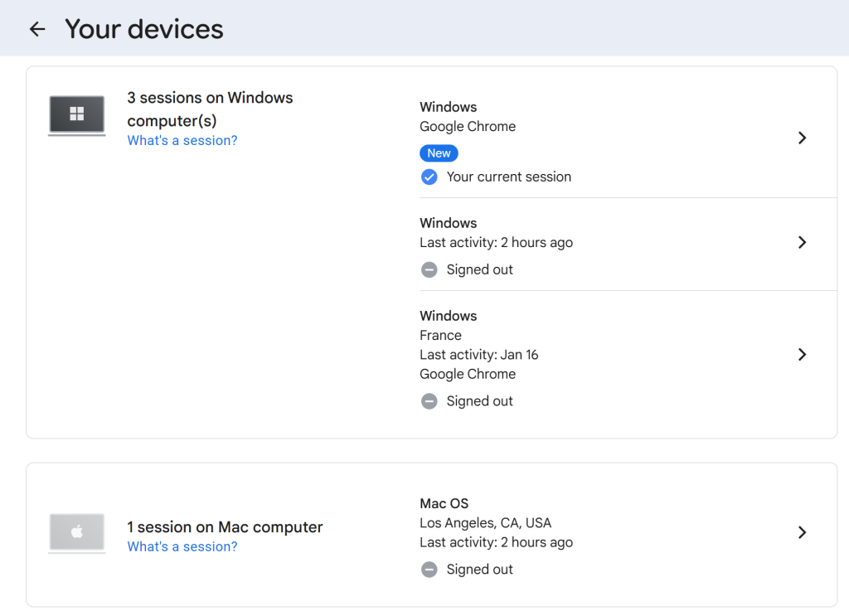This screenshot has height=616, width=849.
Task: Click signed out icon on Mac OS session
Action: click(429, 570)
